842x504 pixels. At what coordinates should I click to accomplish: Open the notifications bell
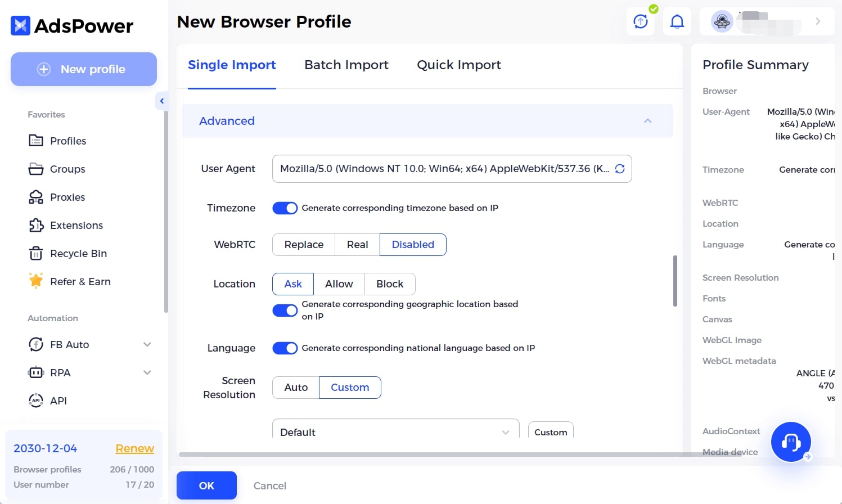click(x=677, y=22)
